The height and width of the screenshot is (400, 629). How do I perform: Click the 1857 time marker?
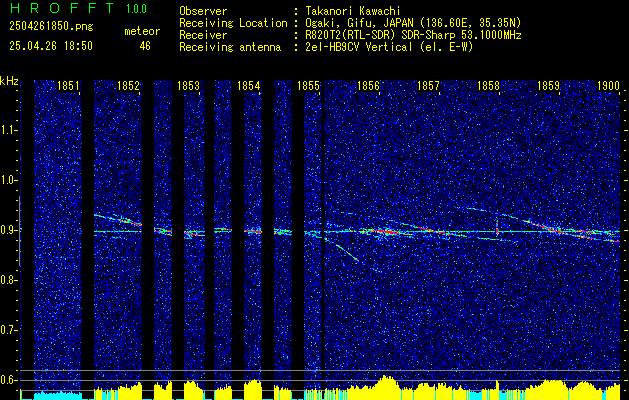[x=428, y=86]
